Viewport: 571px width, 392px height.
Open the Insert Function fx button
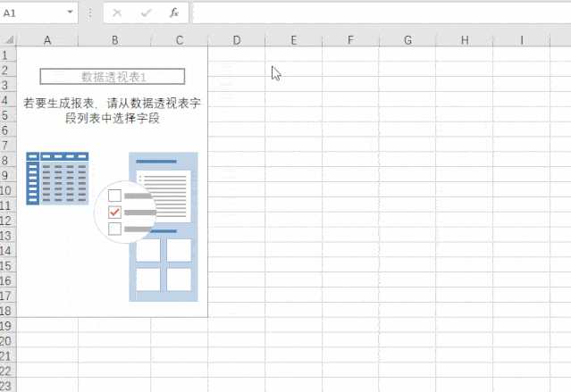pos(174,13)
